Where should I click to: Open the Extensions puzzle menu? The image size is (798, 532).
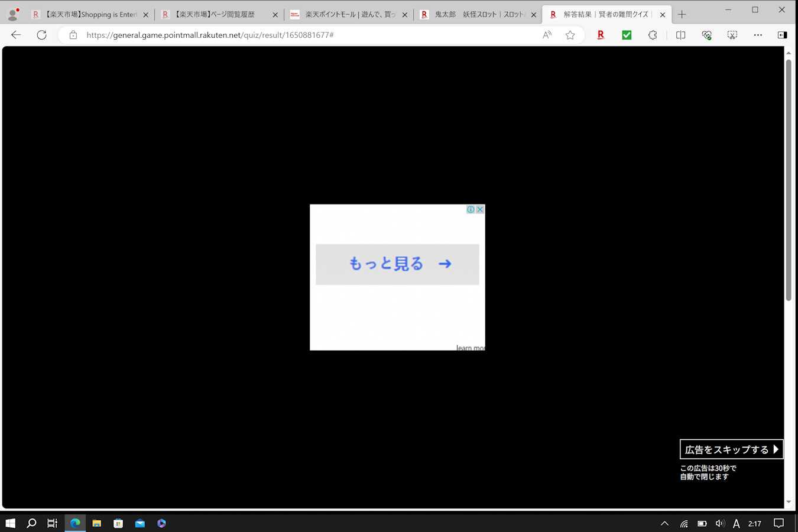(653, 35)
